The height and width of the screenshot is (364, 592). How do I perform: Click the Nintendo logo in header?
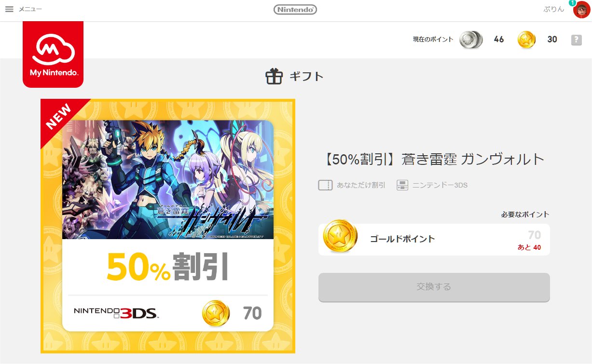(295, 9)
